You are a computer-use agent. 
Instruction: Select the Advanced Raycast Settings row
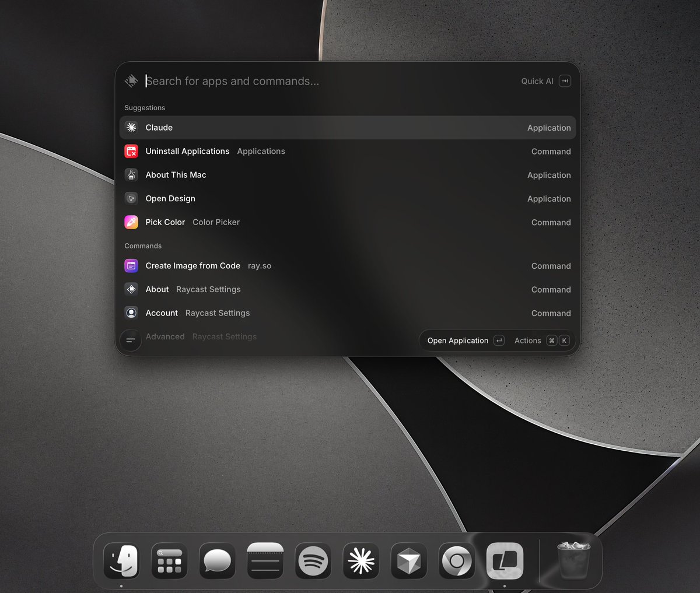click(348, 336)
